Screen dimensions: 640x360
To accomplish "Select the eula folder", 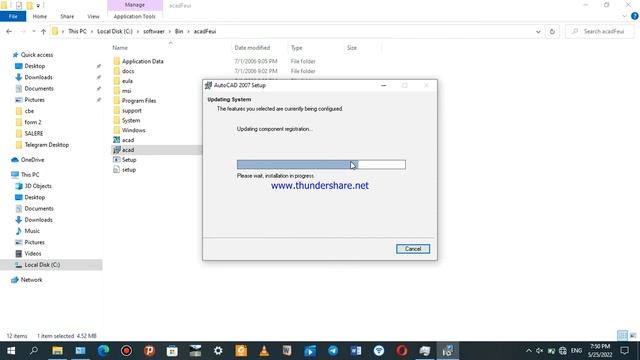I will click(x=127, y=81).
